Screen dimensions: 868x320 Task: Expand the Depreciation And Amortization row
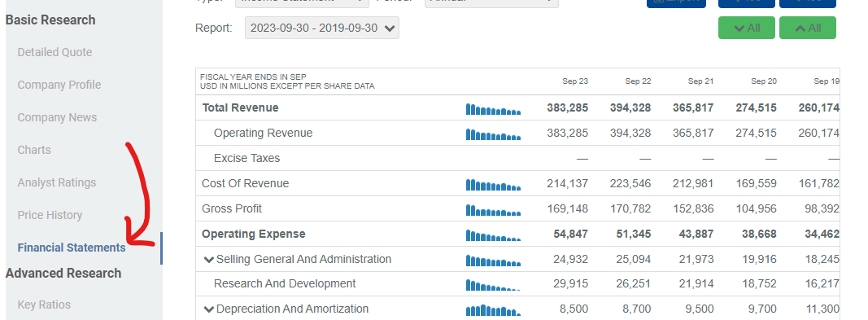(209, 309)
